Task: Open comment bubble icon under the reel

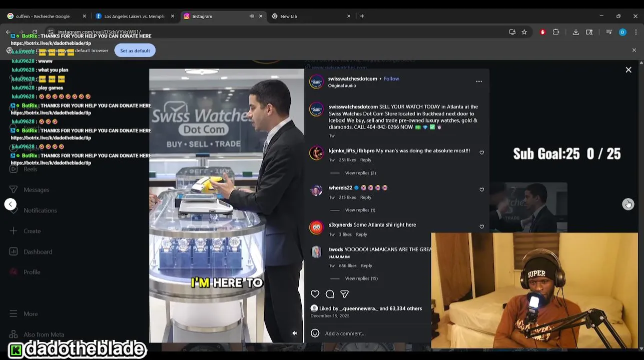Action: 330,294
